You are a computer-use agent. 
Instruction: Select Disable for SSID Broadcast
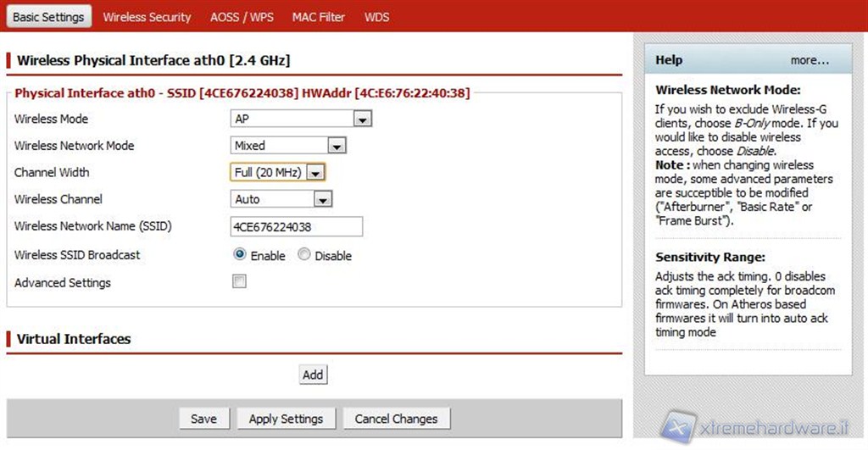[x=304, y=255]
